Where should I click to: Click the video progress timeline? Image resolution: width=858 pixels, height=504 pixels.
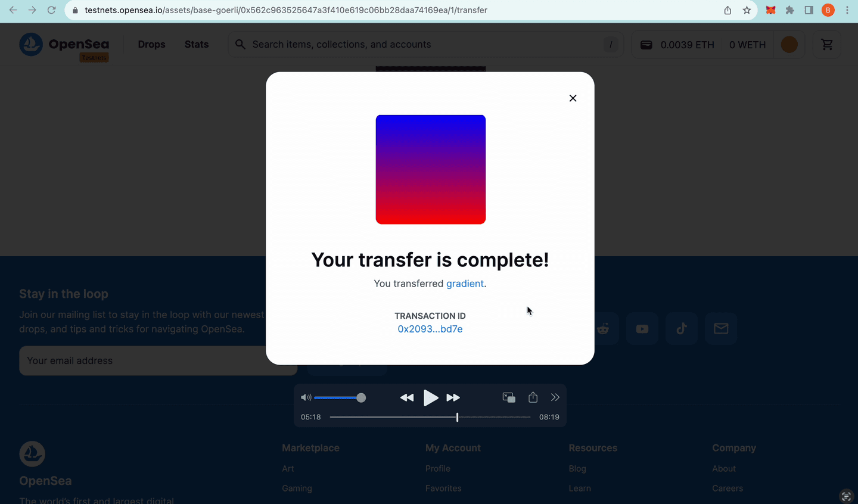click(x=430, y=417)
